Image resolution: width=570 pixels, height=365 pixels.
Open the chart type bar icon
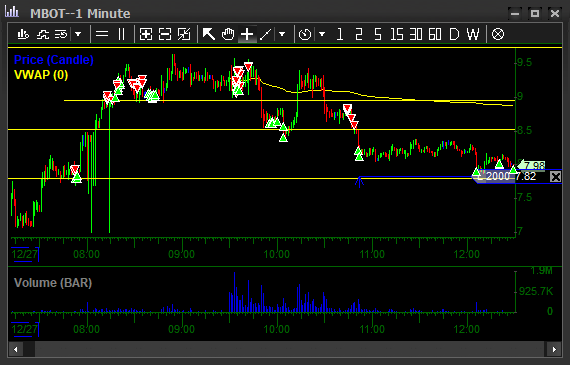(x=23, y=35)
